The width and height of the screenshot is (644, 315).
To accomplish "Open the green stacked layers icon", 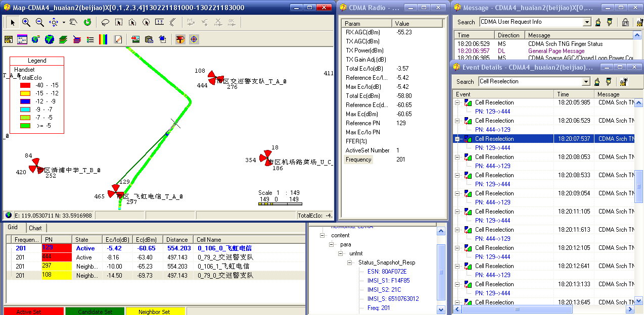I will coord(63,39).
